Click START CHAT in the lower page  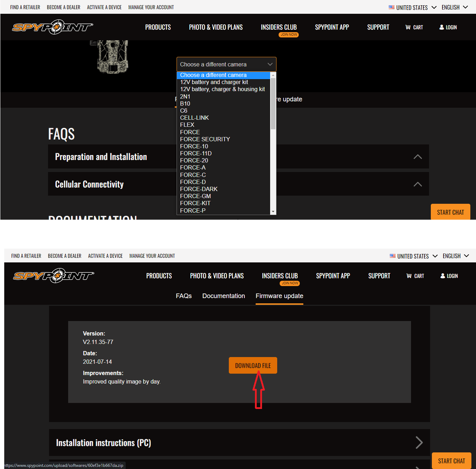point(452,461)
